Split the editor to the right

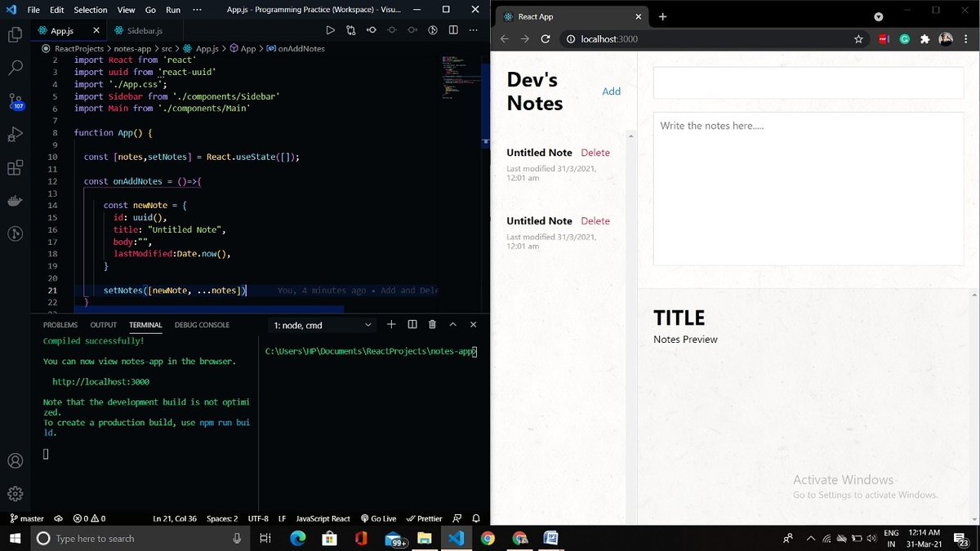click(x=452, y=30)
